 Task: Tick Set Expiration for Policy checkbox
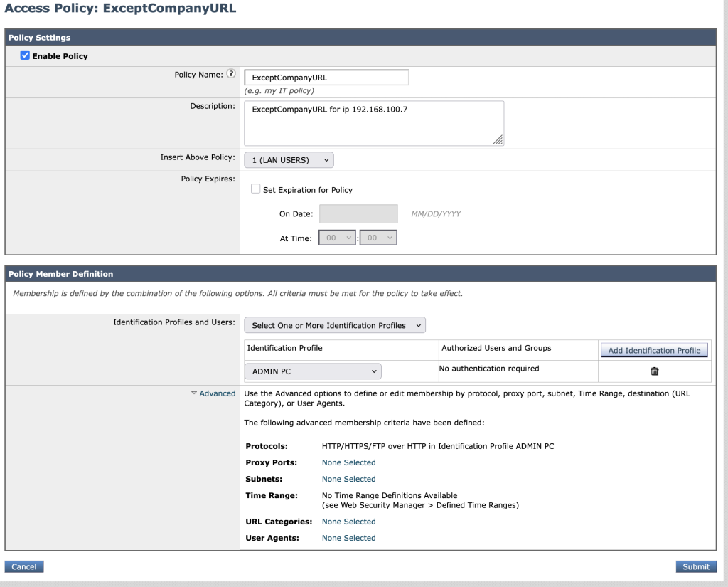click(x=255, y=189)
